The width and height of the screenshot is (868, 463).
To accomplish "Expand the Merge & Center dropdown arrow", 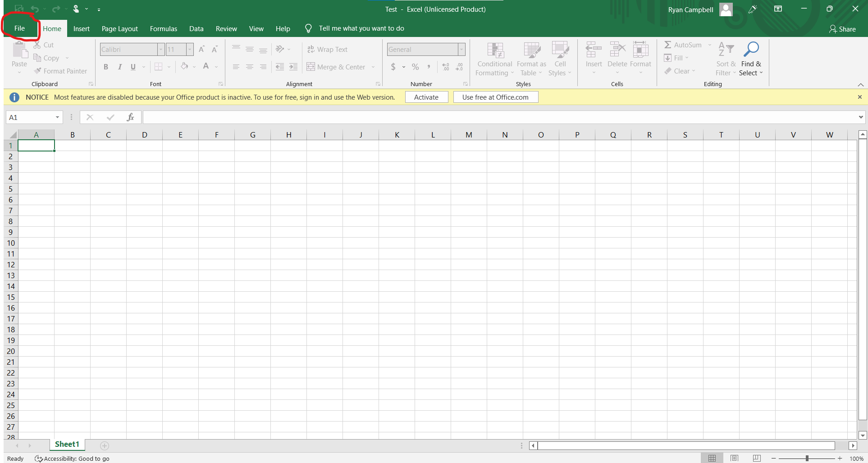I will [x=373, y=67].
